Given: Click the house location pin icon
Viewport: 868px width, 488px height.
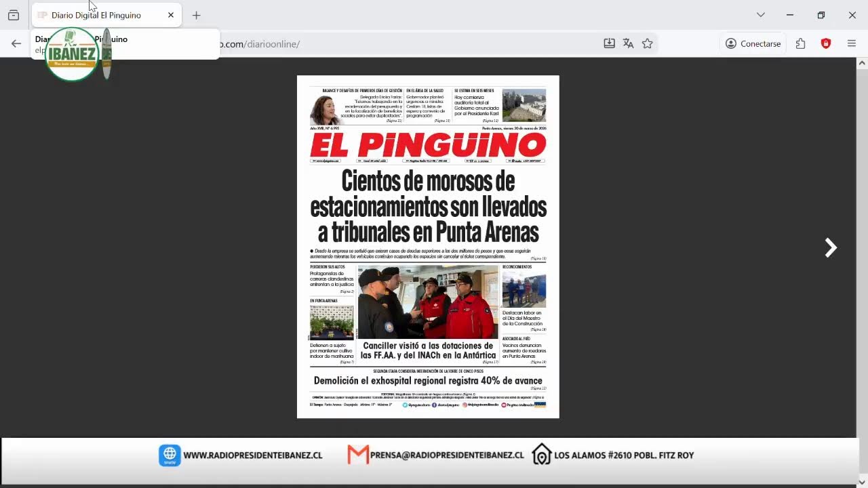Looking at the screenshot, I should (541, 455).
